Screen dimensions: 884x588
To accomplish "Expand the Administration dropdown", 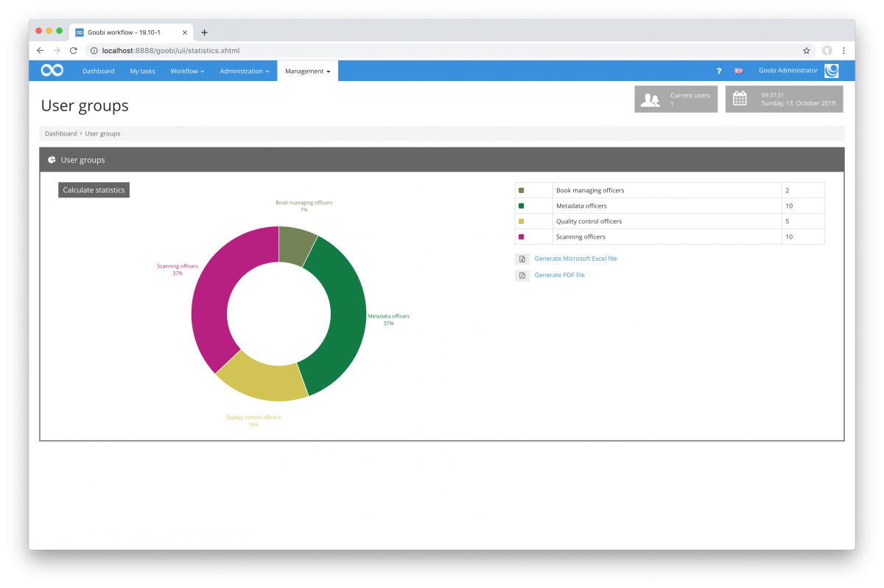I will point(244,71).
